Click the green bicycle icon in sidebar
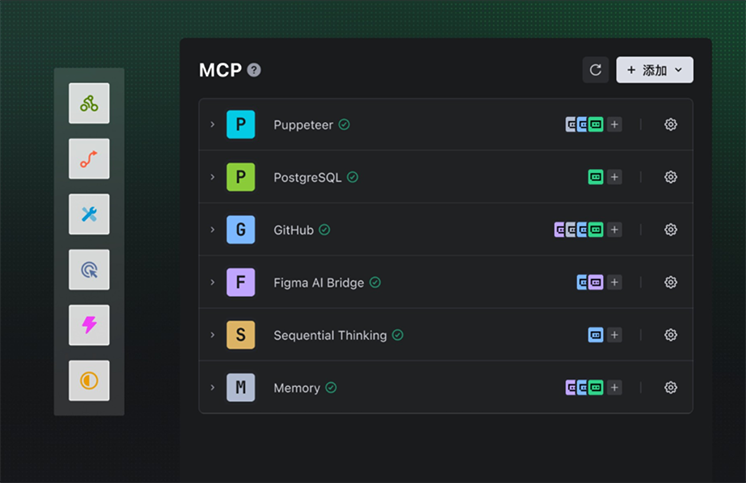Viewport: 746px width, 483px height. coord(89,104)
